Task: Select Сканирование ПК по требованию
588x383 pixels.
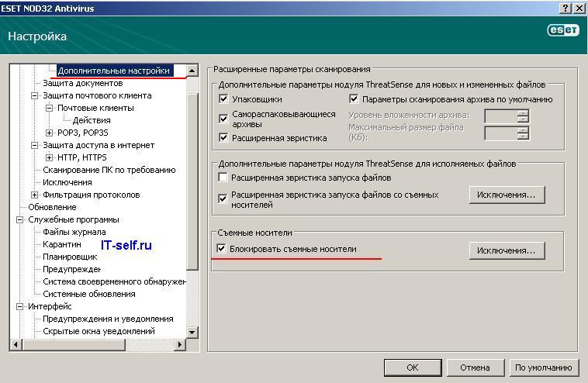Action: point(109,170)
